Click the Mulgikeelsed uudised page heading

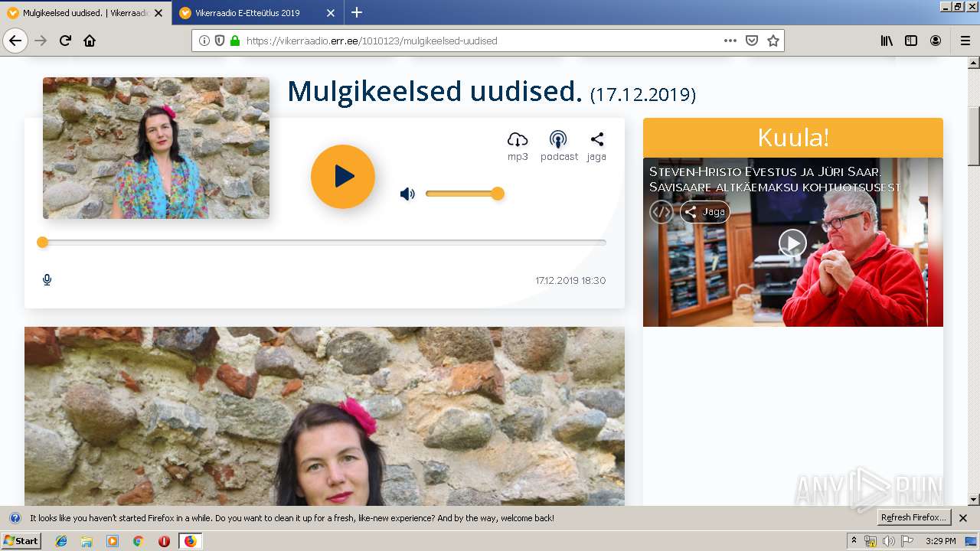[x=492, y=93]
